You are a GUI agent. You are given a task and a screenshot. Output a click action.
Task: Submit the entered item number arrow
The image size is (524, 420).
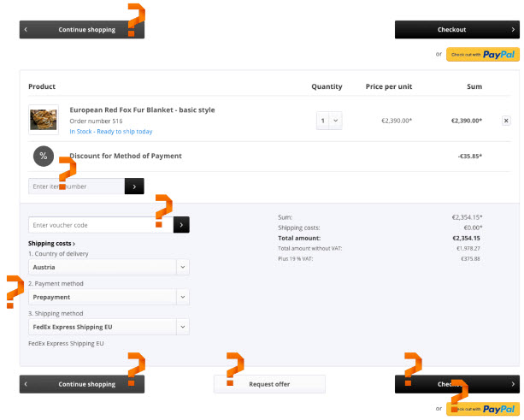tap(134, 186)
